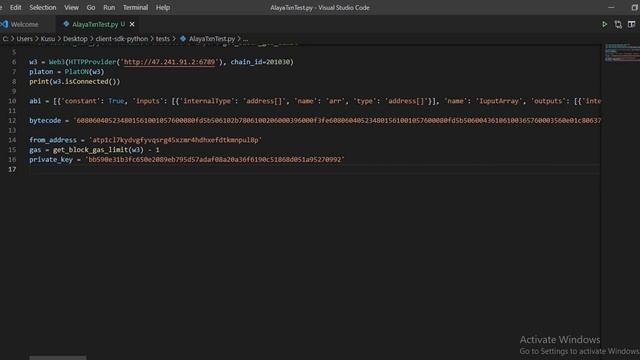The image size is (640, 360).
Task: Click the minimap code overview
Action: click(622, 53)
